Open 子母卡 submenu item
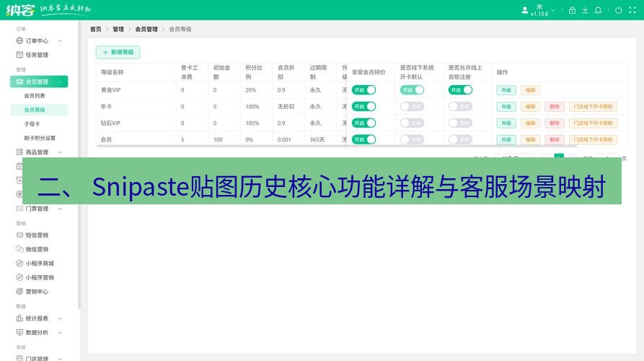 point(32,123)
